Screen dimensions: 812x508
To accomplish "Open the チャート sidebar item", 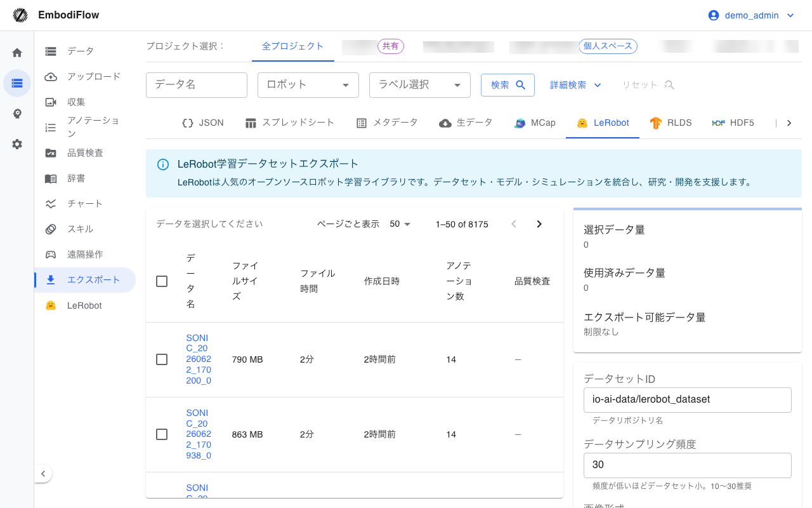I will 85,204.
